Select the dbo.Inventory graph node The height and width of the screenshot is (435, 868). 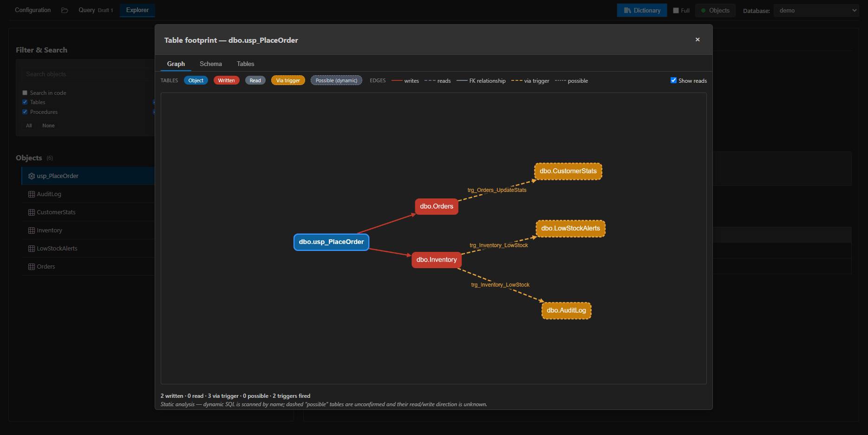[x=437, y=260]
